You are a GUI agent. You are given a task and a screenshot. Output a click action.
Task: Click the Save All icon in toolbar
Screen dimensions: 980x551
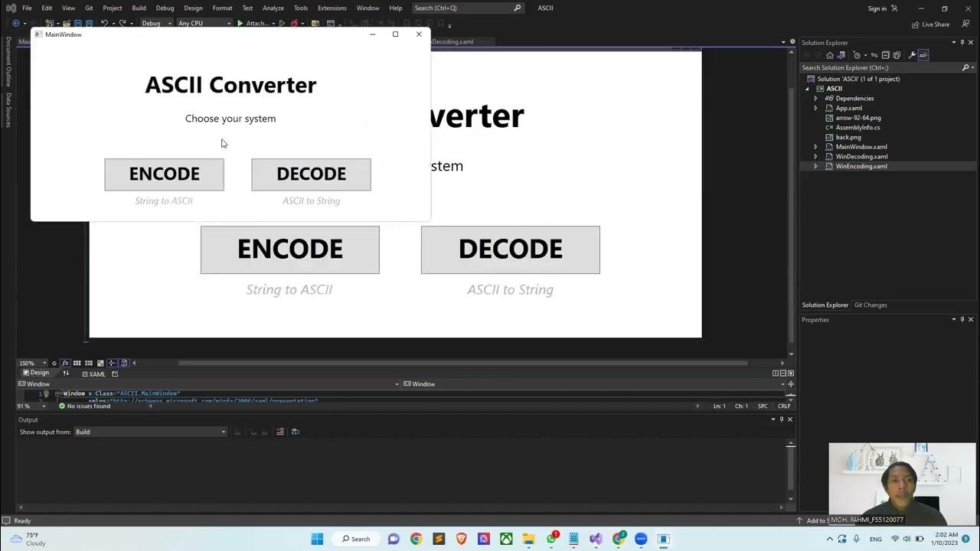(89, 23)
